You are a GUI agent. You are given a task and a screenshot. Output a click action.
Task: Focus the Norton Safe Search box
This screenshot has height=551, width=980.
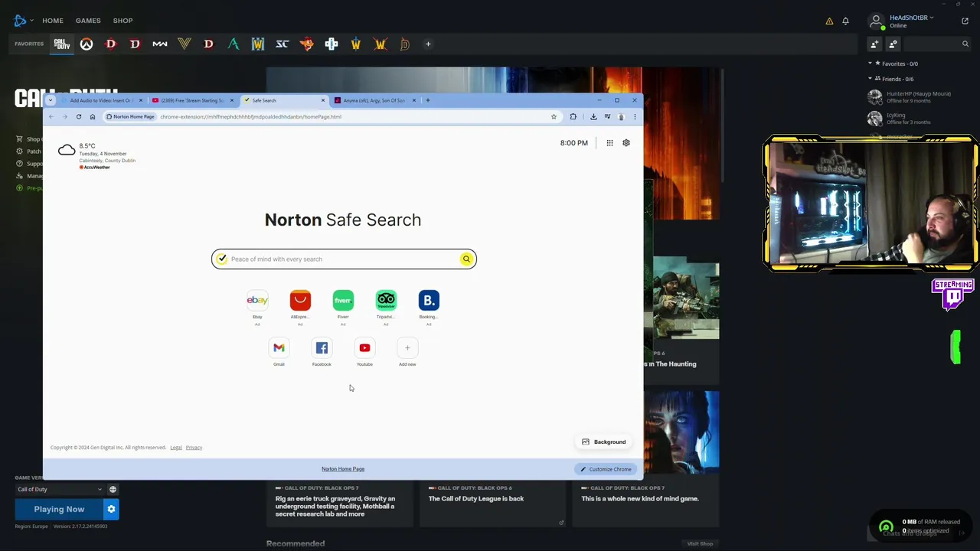coord(344,259)
